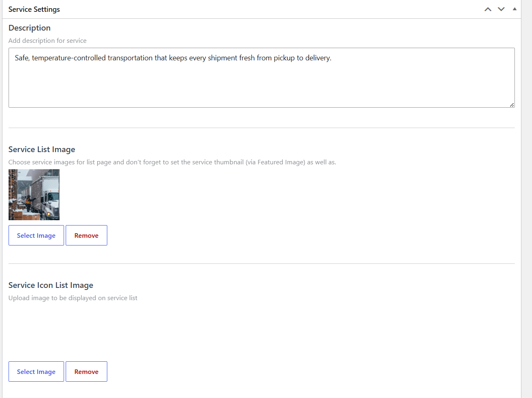The width and height of the screenshot is (532, 398).
Task: Click 'Add description for service' hint text
Action: click(47, 41)
